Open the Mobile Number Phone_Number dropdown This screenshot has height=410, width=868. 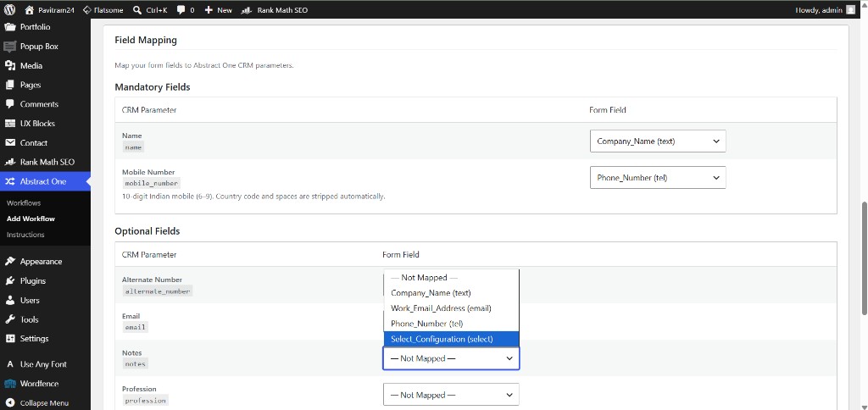coord(658,178)
